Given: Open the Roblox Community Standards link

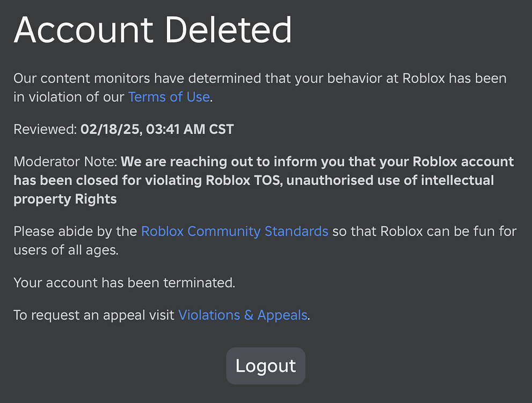Looking at the screenshot, I should 235,231.
